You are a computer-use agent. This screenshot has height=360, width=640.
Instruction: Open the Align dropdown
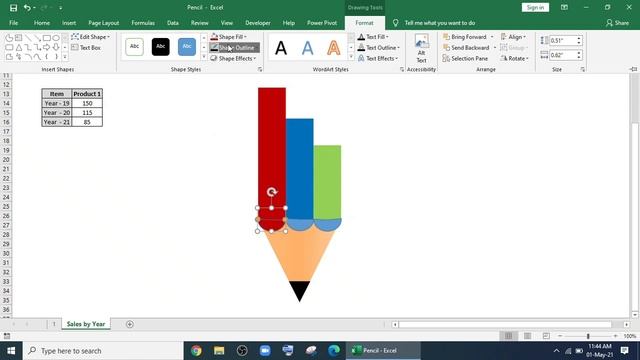(x=513, y=37)
